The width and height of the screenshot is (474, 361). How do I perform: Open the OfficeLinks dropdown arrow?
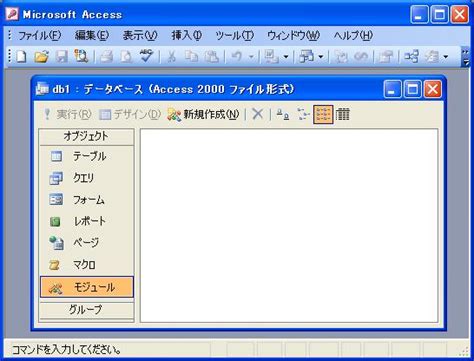286,57
